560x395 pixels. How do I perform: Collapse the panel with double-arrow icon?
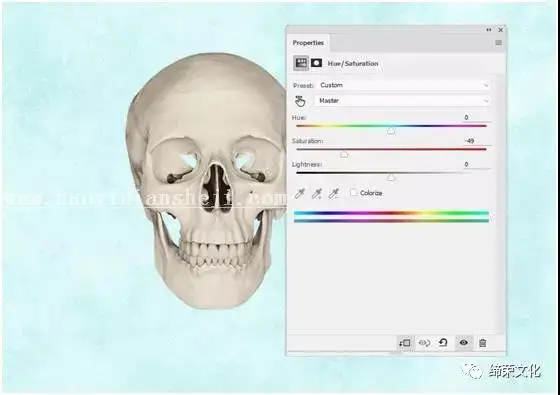pos(489,30)
